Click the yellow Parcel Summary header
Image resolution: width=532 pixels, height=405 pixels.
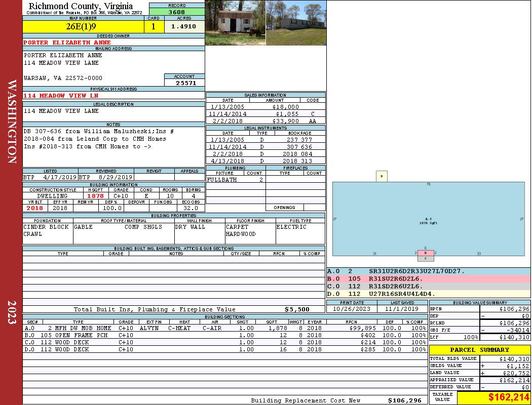coord(480,350)
